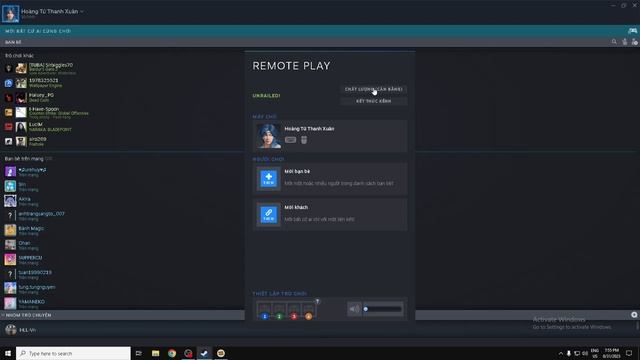Click the 'Mời khách' invite guest title
Image resolution: width=640 pixels, height=360 pixels.
(296, 207)
